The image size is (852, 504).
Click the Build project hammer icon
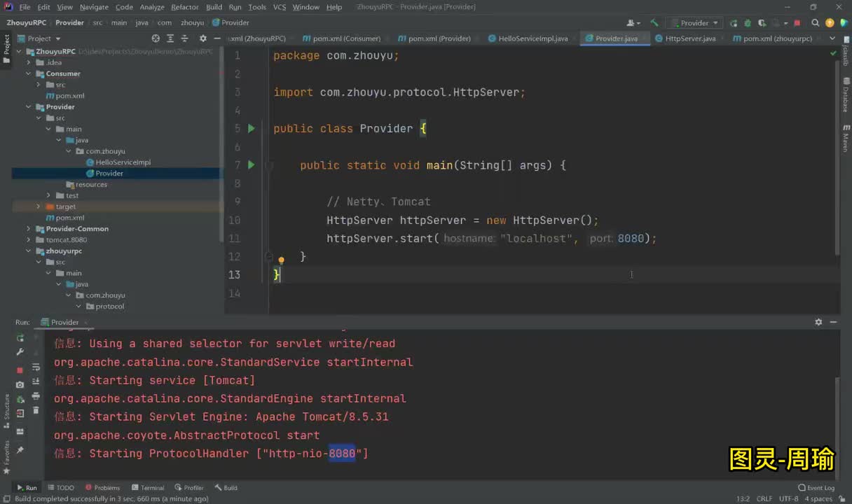(654, 23)
